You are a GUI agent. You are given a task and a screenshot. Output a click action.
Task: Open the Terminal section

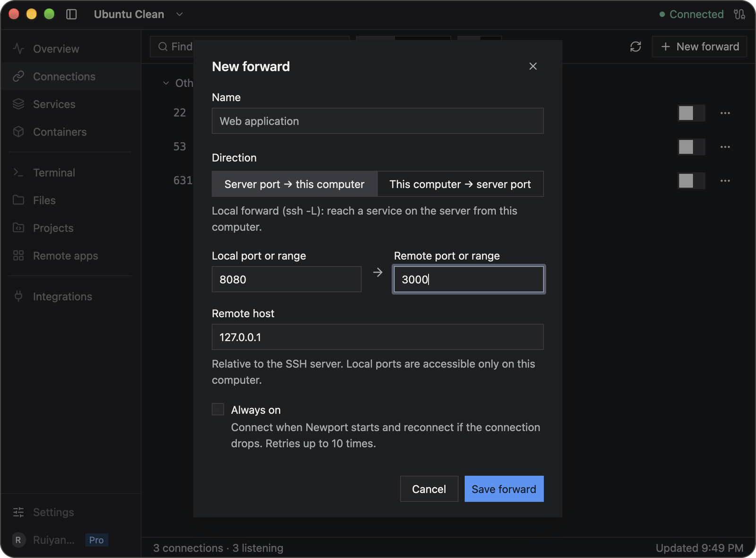[70, 173]
